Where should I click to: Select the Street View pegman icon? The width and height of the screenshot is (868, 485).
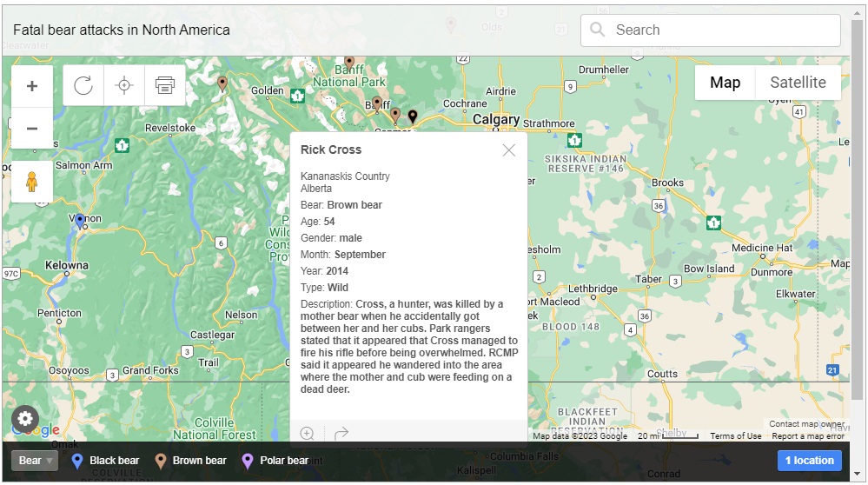(32, 182)
